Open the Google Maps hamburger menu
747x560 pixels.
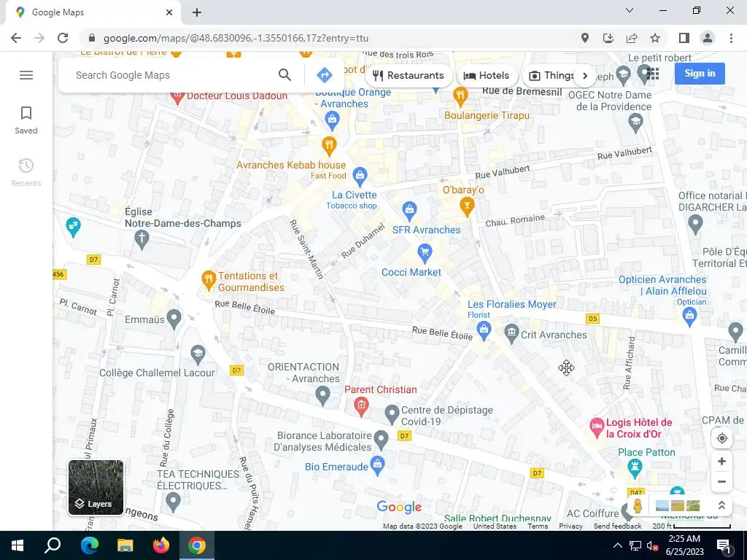[26, 75]
